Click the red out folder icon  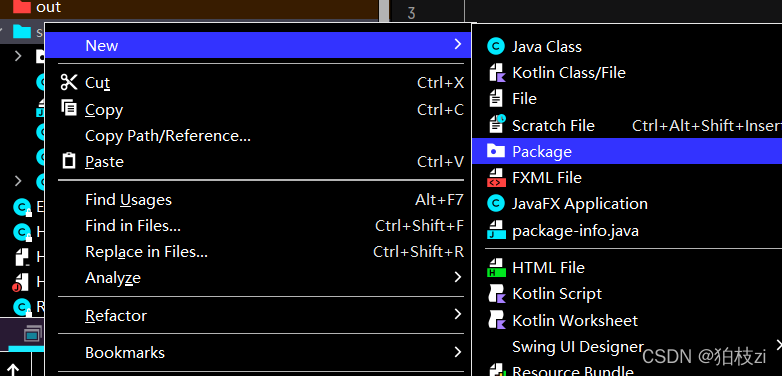(21, 6)
